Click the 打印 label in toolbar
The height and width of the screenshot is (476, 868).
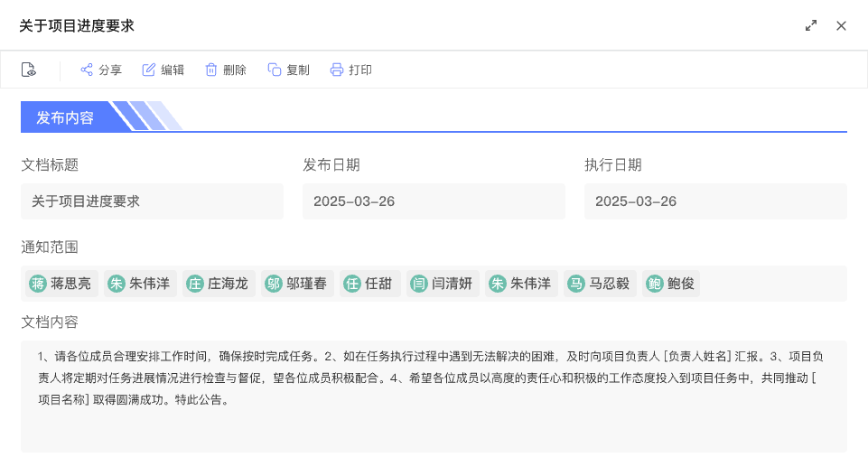(360, 70)
